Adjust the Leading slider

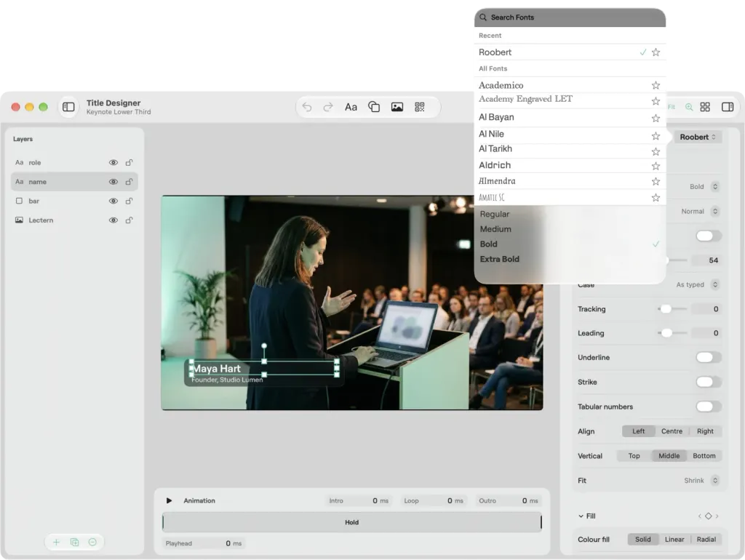point(667,333)
